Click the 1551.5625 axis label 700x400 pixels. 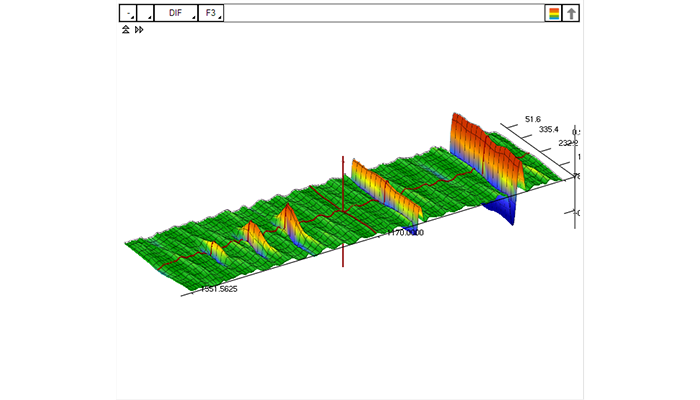[x=220, y=289]
